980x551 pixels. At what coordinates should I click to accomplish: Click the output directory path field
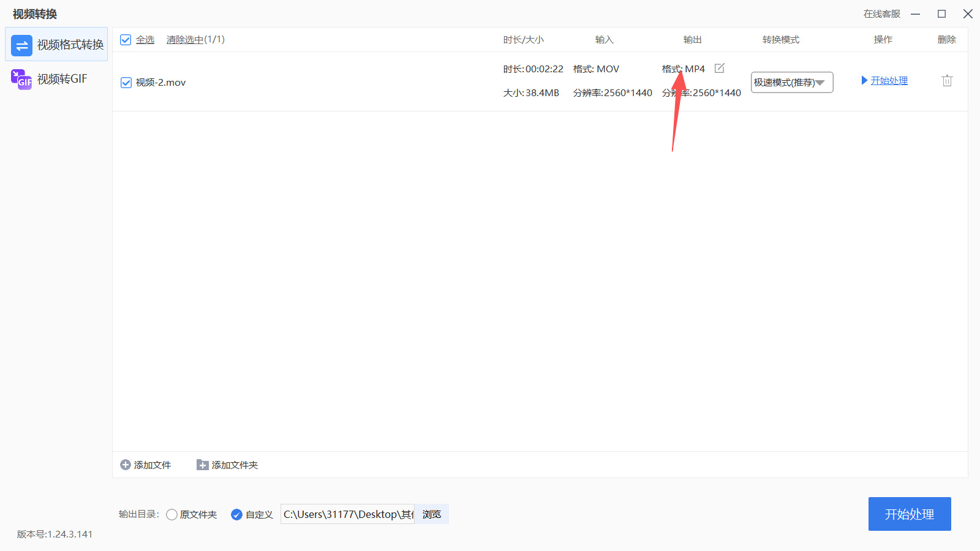pyautogui.click(x=347, y=514)
